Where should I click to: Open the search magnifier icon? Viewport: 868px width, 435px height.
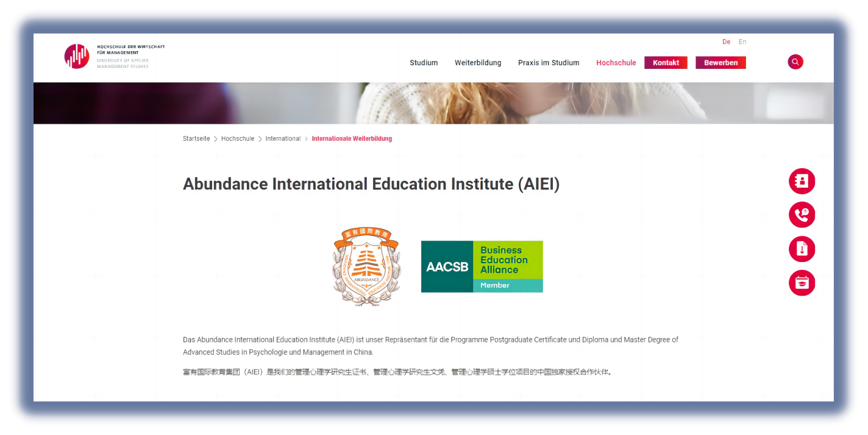pyautogui.click(x=795, y=62)
